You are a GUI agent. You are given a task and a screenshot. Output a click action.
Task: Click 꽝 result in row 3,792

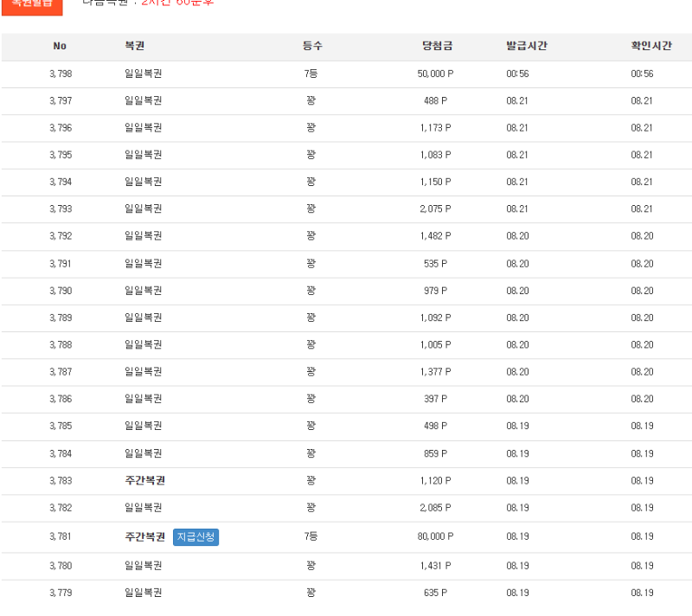tap(311, 235)
